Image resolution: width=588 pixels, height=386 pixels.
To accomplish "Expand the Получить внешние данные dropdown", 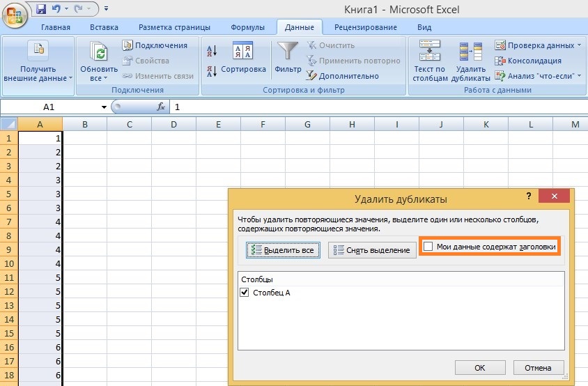I will coord(71,78).
